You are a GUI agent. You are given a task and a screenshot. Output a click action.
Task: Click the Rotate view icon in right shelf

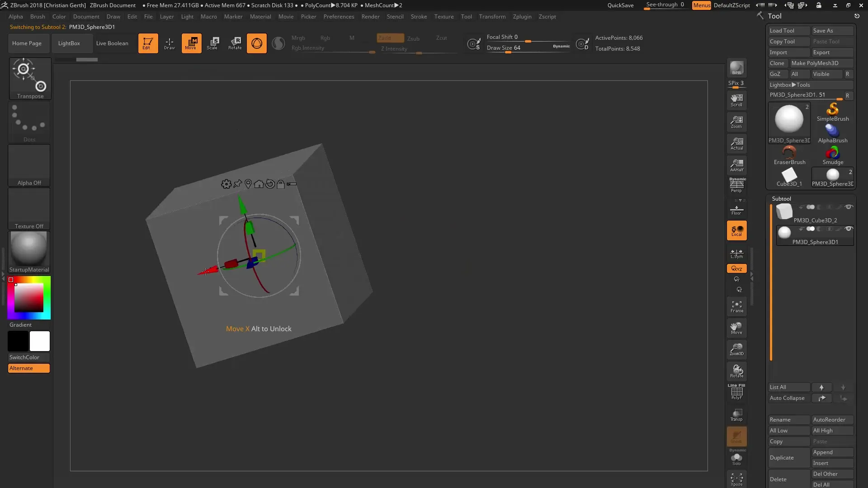tap(736, 371)
